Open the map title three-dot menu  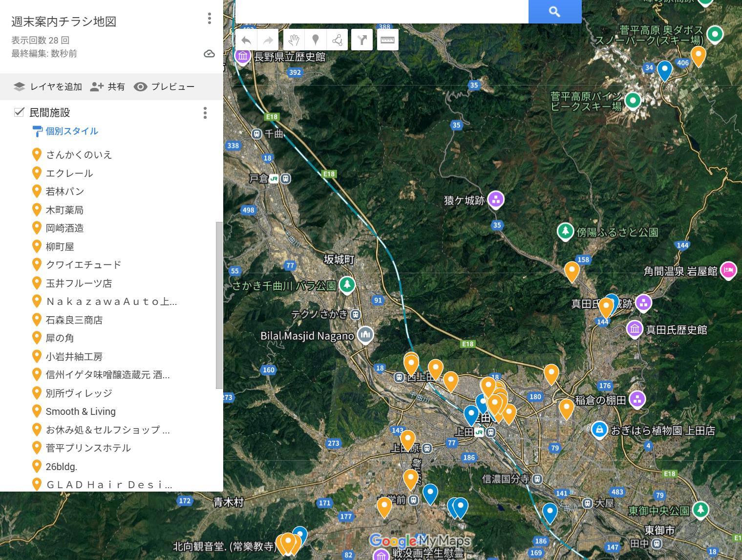pos(209,19)
